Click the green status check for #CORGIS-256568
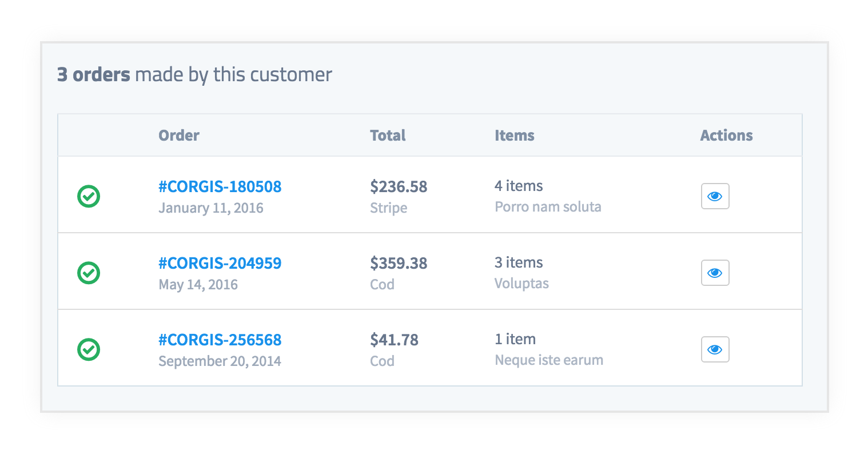 (x=89, y=349)
